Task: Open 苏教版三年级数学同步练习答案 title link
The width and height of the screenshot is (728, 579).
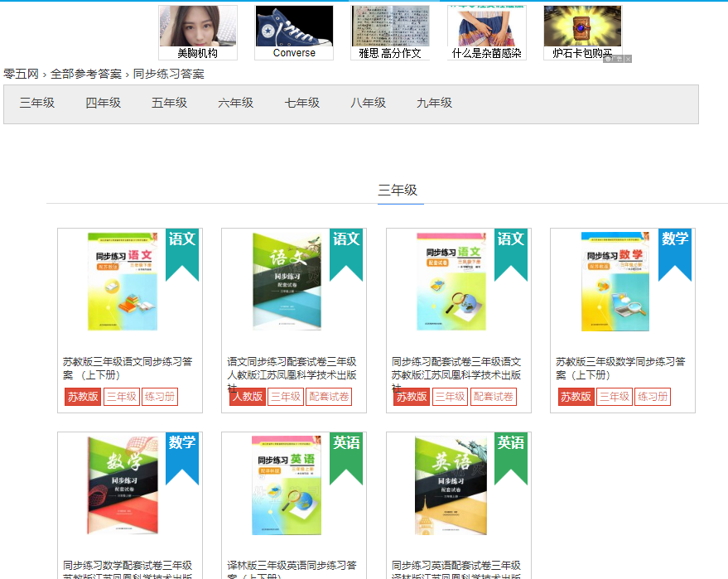Action: pos(620,368)
